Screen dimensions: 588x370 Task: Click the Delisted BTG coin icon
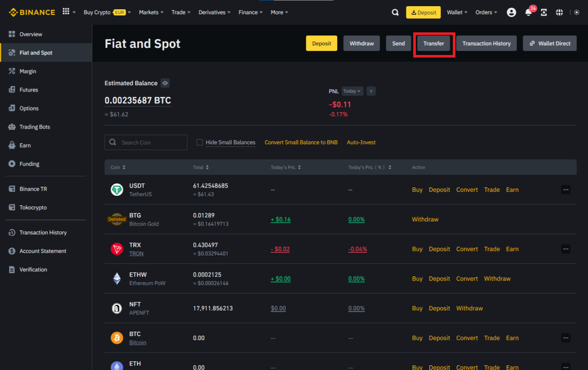(117, 219)
